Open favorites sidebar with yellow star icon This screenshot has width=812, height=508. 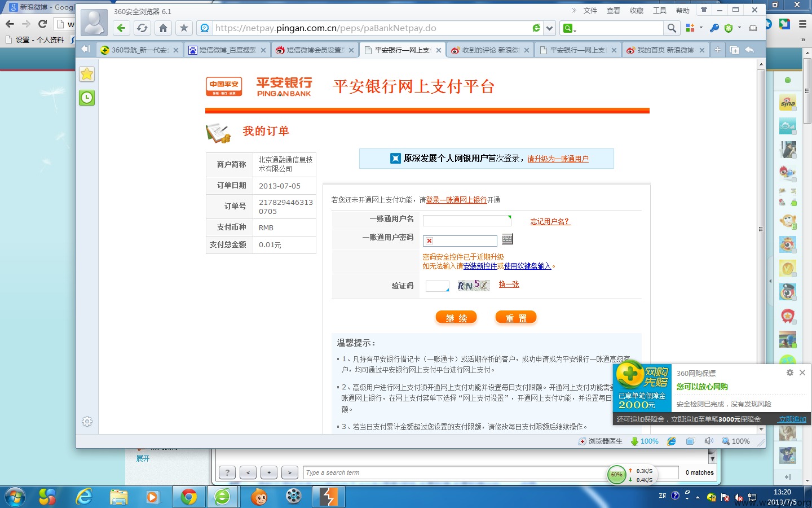click(87, 74)
